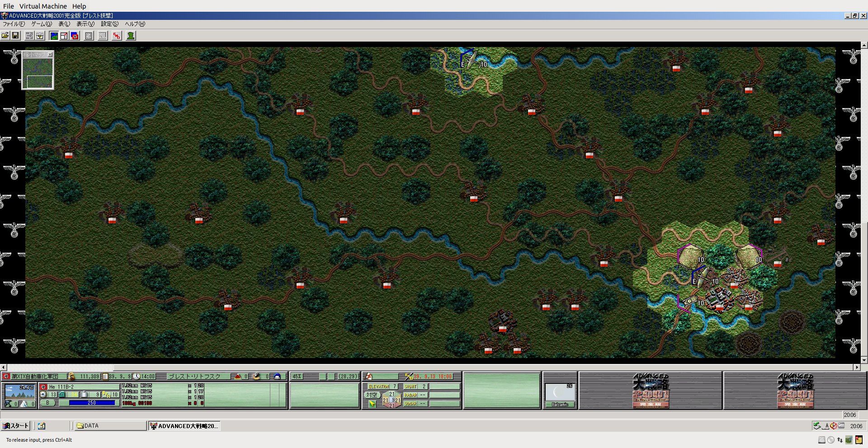
Task: Click the 対空 anti-air button
Action: pyautogui.click(x=371, y=395)
